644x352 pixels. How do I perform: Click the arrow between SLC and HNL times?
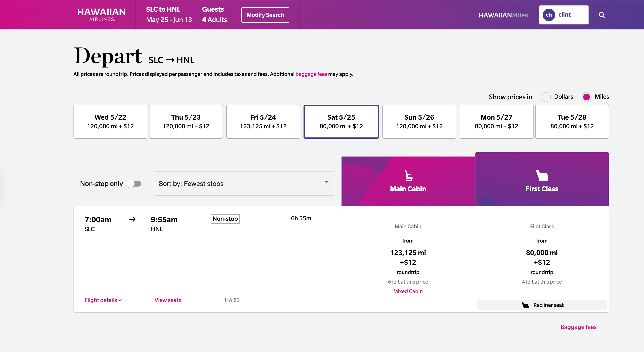132,220
